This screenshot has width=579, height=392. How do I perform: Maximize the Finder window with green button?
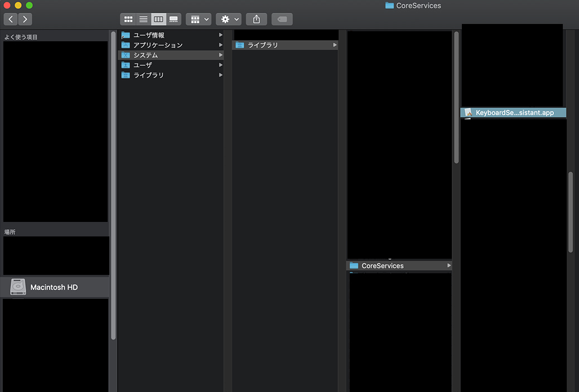point(29,5)
